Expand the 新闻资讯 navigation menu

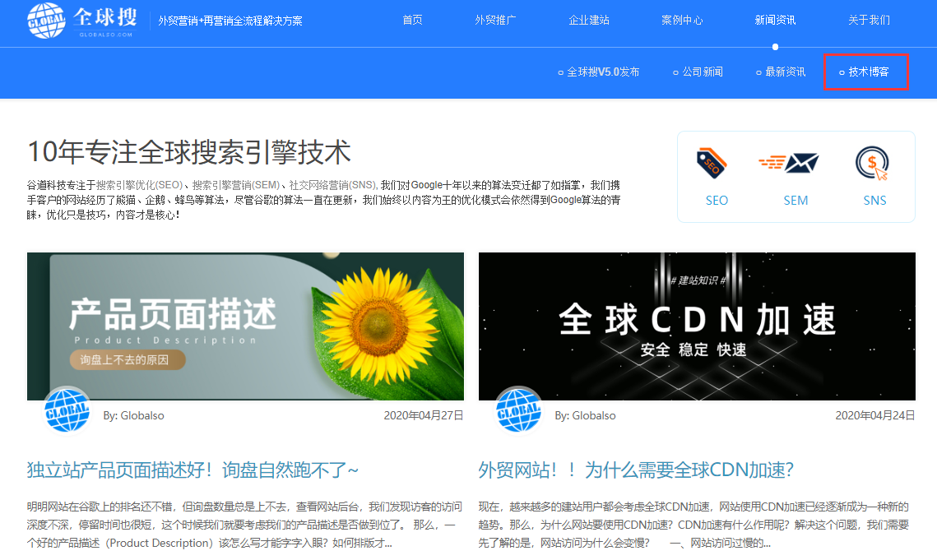(775, 20)
